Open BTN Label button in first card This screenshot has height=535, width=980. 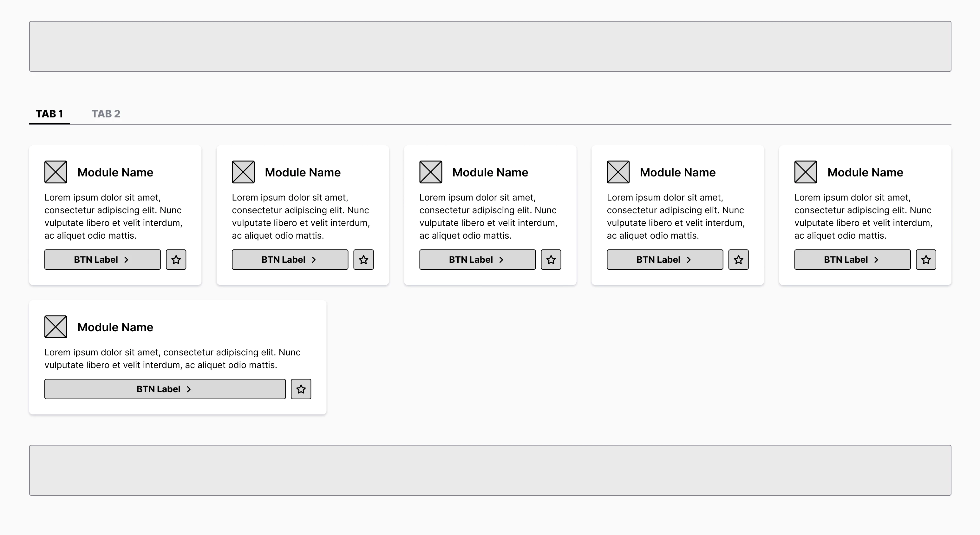[102, 260]
